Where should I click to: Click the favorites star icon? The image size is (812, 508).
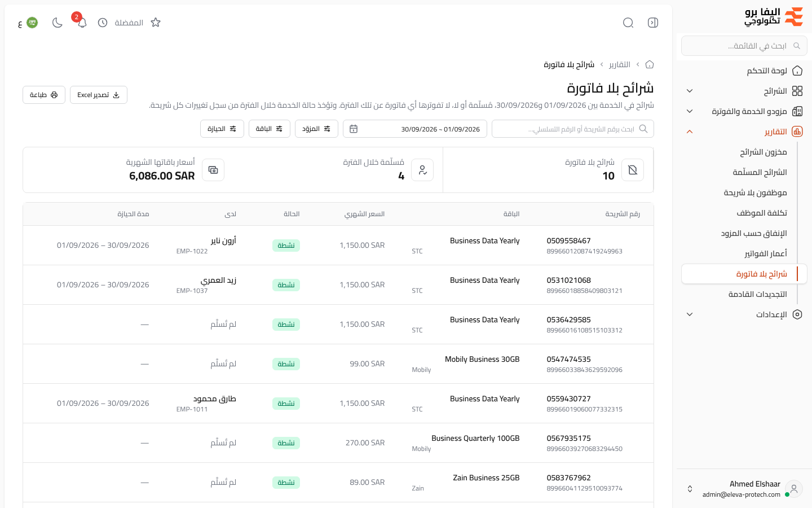point(156,23)
